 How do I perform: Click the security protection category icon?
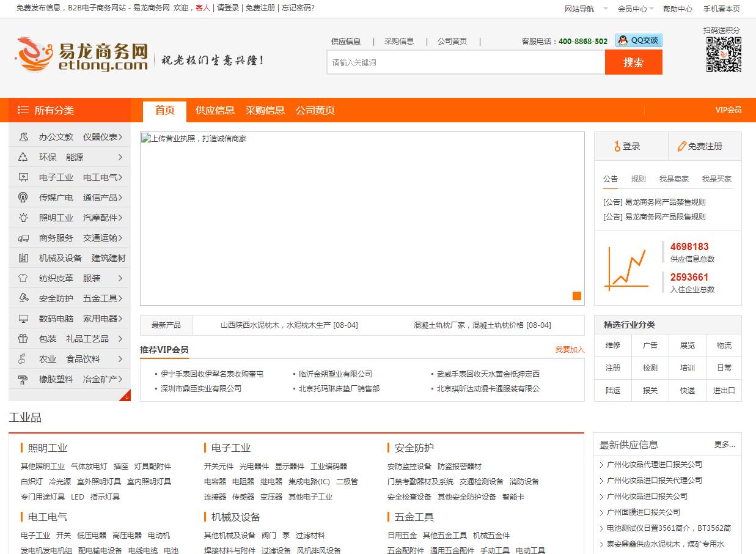coord(23,298)
